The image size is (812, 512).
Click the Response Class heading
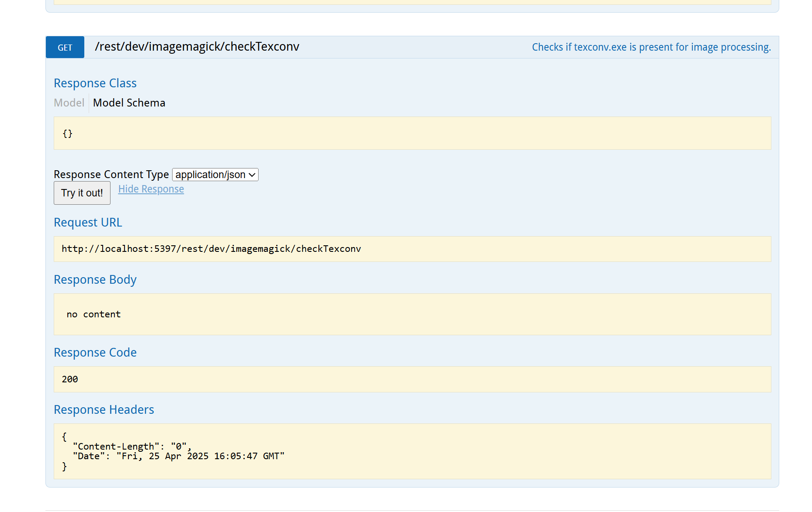[x=95, y=83]
